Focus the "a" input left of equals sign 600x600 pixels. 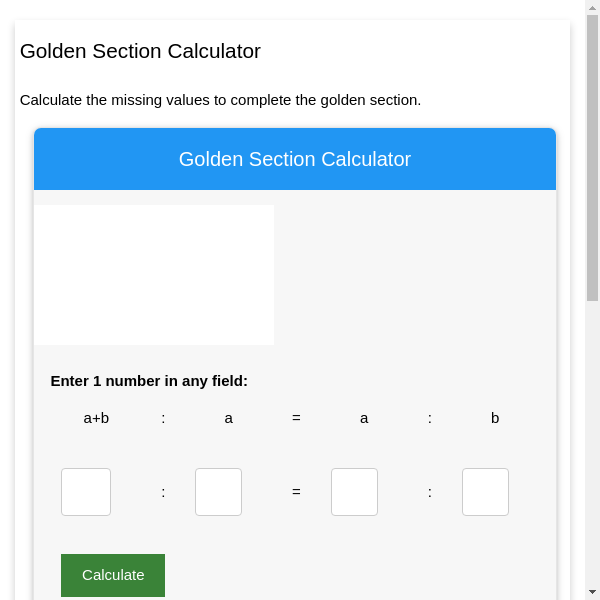218,492
